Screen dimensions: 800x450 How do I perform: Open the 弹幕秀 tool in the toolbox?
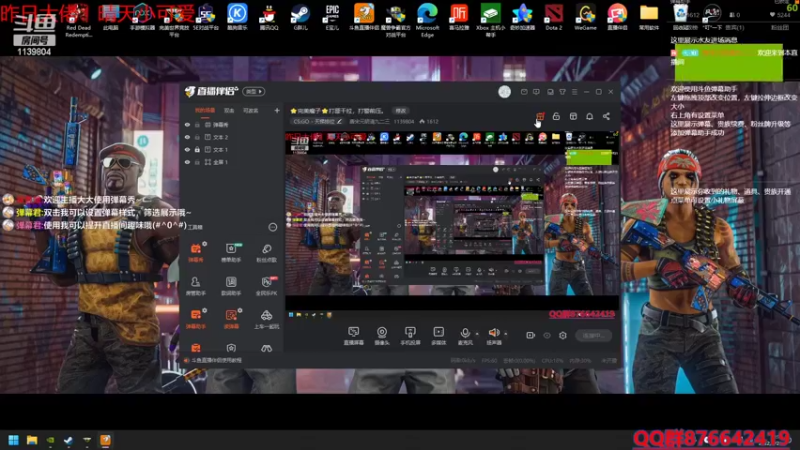click(x=196, y=253)
